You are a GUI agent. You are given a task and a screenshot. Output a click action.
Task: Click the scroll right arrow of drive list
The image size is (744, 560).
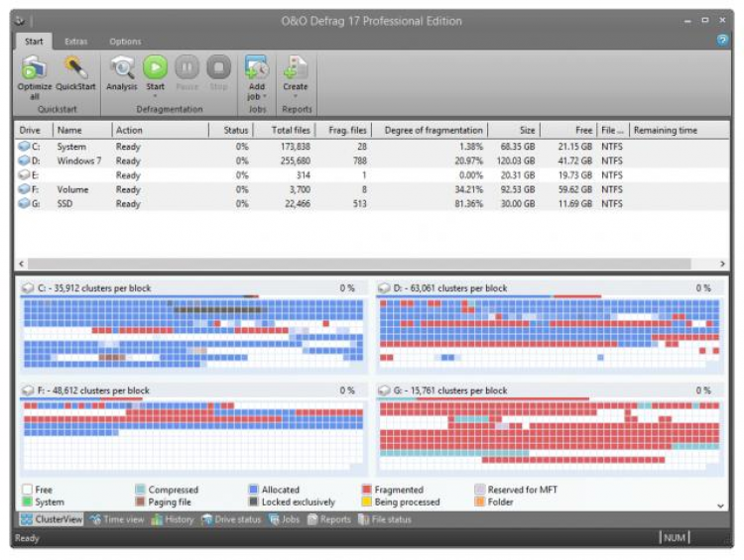pyautogui.click(x=722, y=264)
